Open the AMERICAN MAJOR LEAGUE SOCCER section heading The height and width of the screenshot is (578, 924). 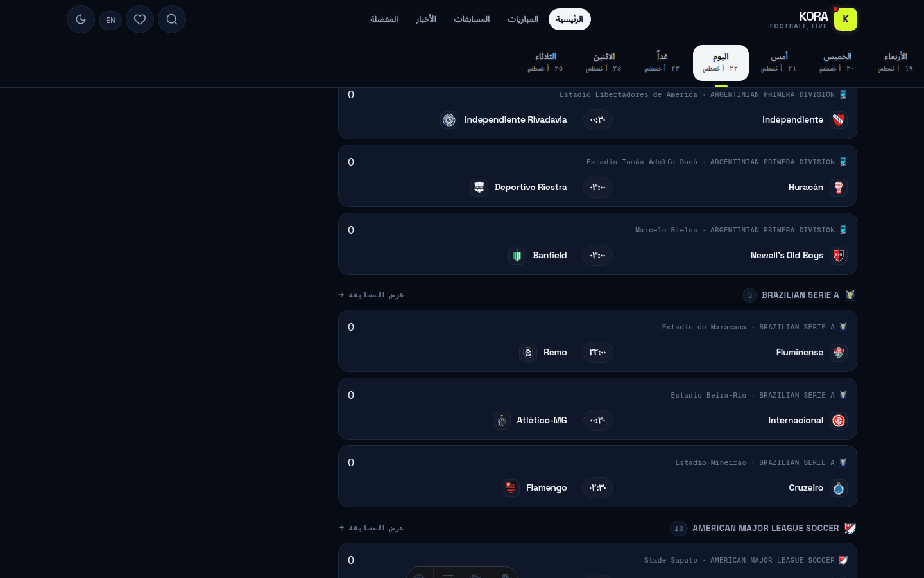(766, 529)
